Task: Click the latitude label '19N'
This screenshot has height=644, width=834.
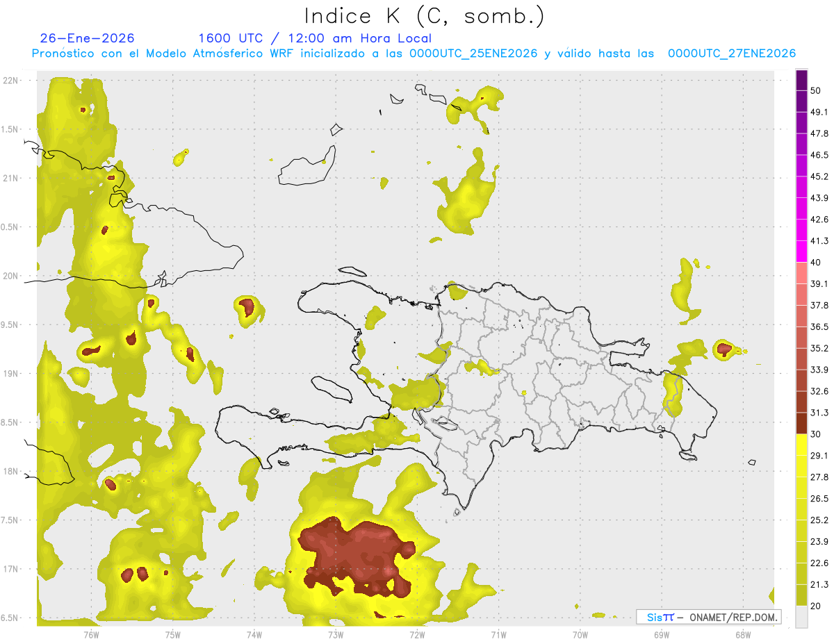Action: click(x=11, y=374)
